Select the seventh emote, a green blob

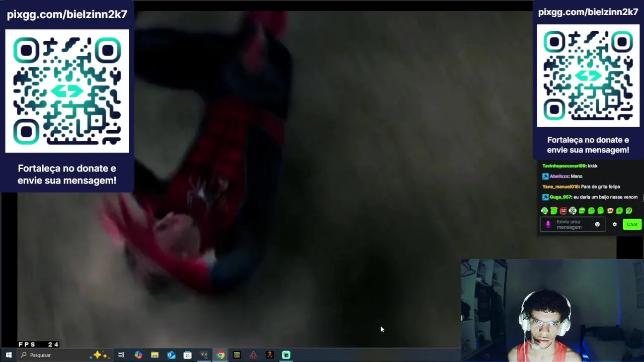click(601, 211)
